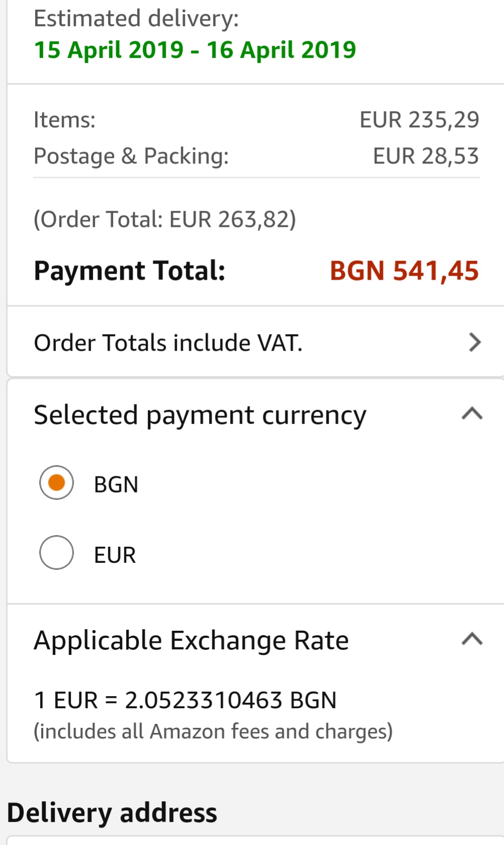Image resolution: width=504 pixels, height=845 pixels.
Task: Tap the red BGN 541,45 payment amount
Action: tap(404, 271)
